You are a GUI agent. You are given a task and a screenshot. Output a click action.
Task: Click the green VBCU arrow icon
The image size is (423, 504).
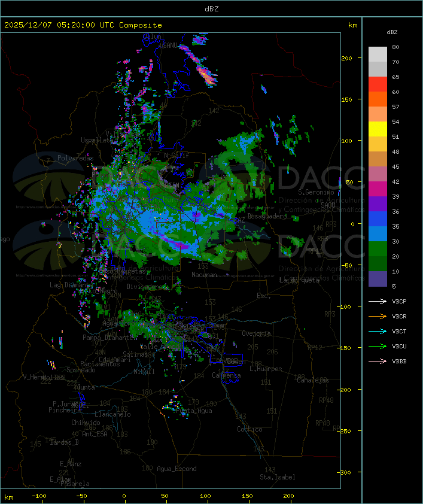coord(378,346)
